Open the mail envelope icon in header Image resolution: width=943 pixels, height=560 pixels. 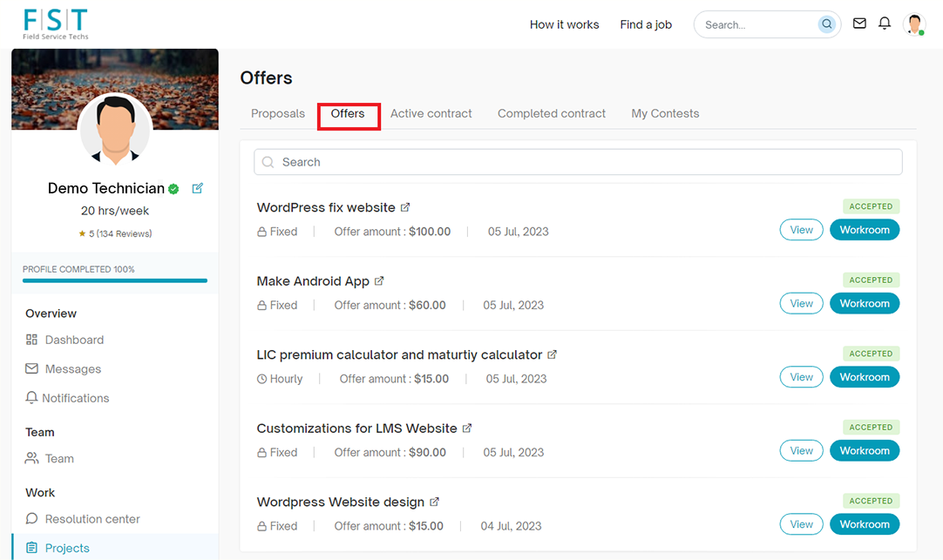click(859, 24)
